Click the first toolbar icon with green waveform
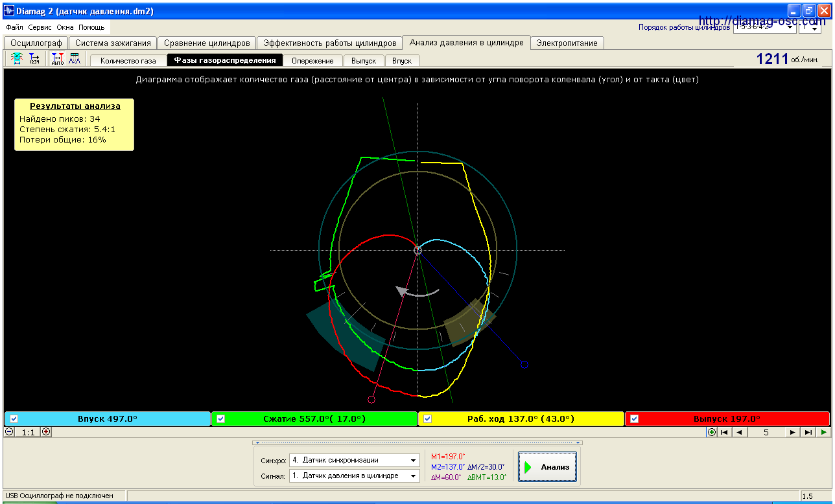This screenshot has height=504, width=835. click(x=18, y=59)
